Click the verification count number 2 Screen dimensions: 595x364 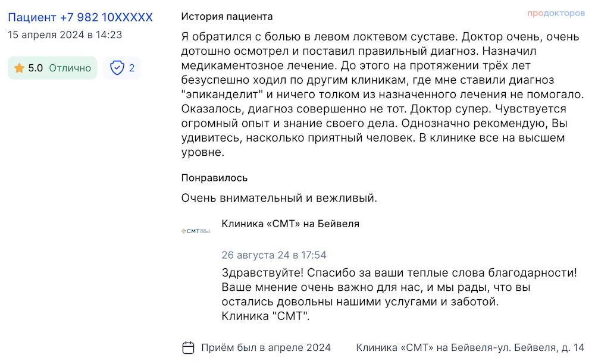click(x=131, y=68)
